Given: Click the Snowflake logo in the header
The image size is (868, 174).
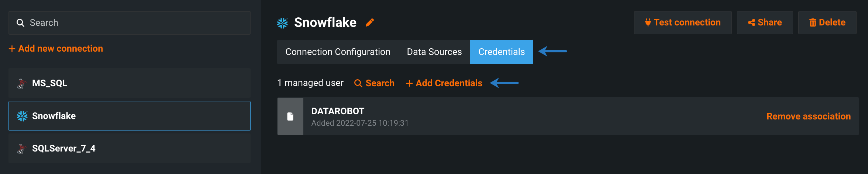Looking at the screenshot, I should click(282, 23).
